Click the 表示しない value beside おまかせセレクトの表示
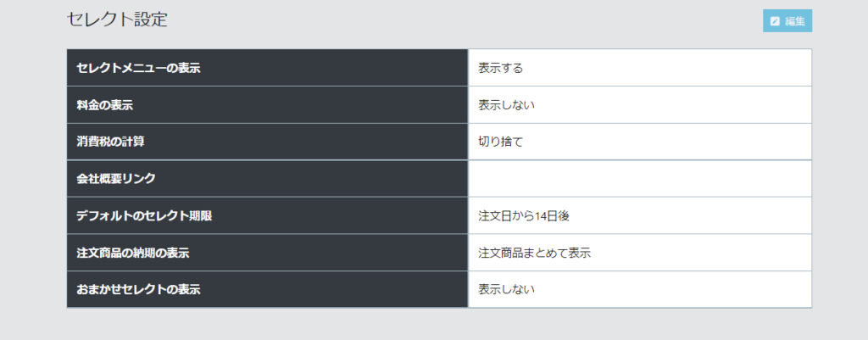Screen dimensions: 868x340 coord(506,290)
